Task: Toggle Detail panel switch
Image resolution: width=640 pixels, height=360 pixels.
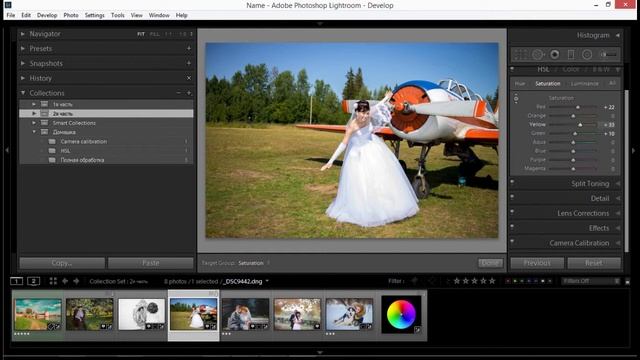Action: click(512, 197)
